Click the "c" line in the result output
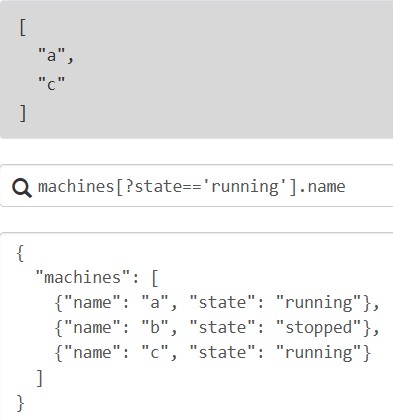 pos(51,84)
